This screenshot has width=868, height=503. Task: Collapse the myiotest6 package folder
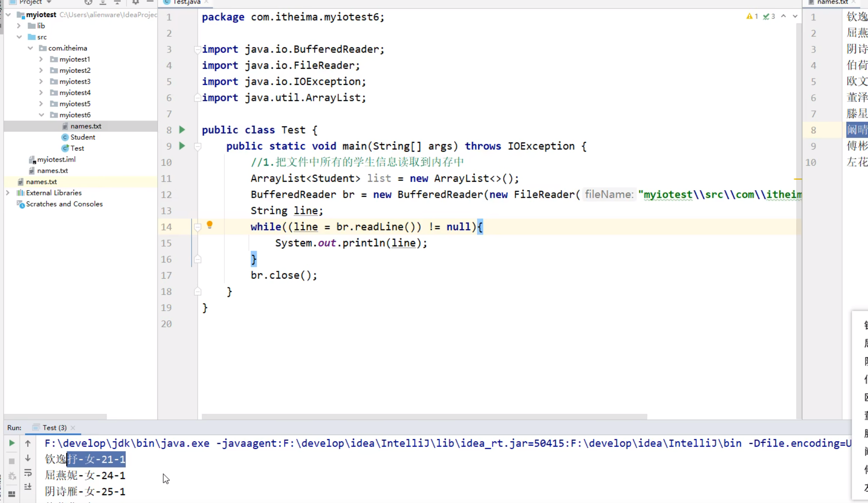tap(41, 115)
